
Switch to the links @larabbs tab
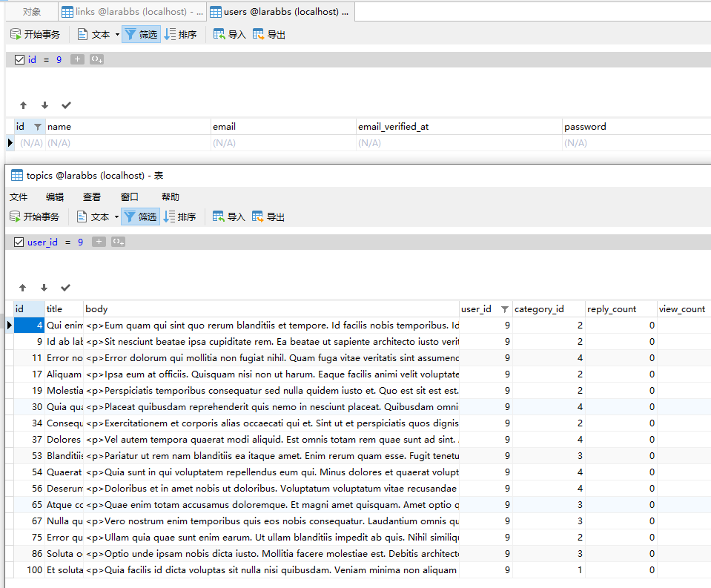click(132, 12)
